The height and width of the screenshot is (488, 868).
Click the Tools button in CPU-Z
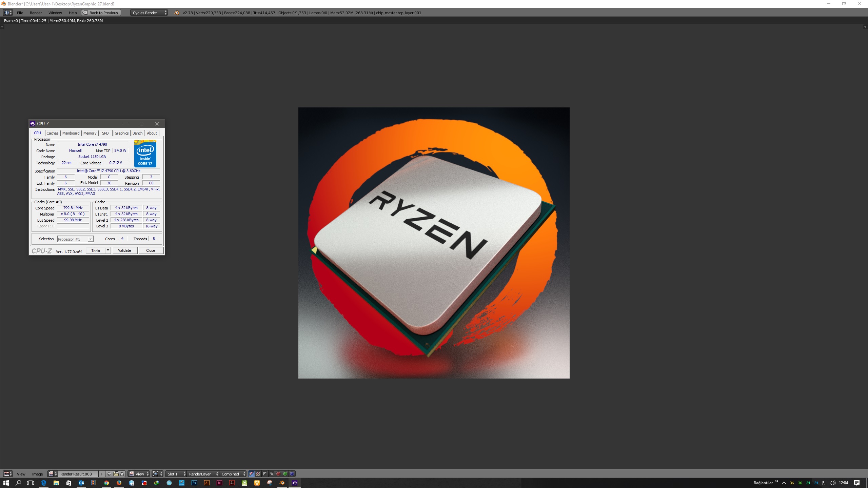point(96,251)
